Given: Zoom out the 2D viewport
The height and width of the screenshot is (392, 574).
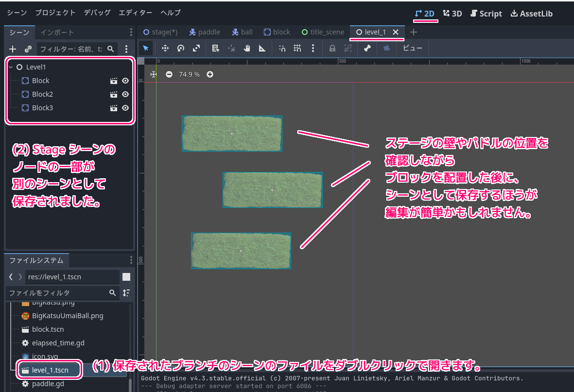Looking at the screenshot, I should pos(169,74).
